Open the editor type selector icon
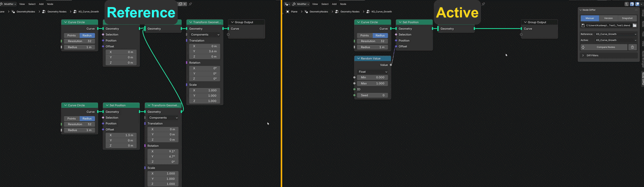Image resolution: width=644 pixels, height=187 pixels. point(287,4)
